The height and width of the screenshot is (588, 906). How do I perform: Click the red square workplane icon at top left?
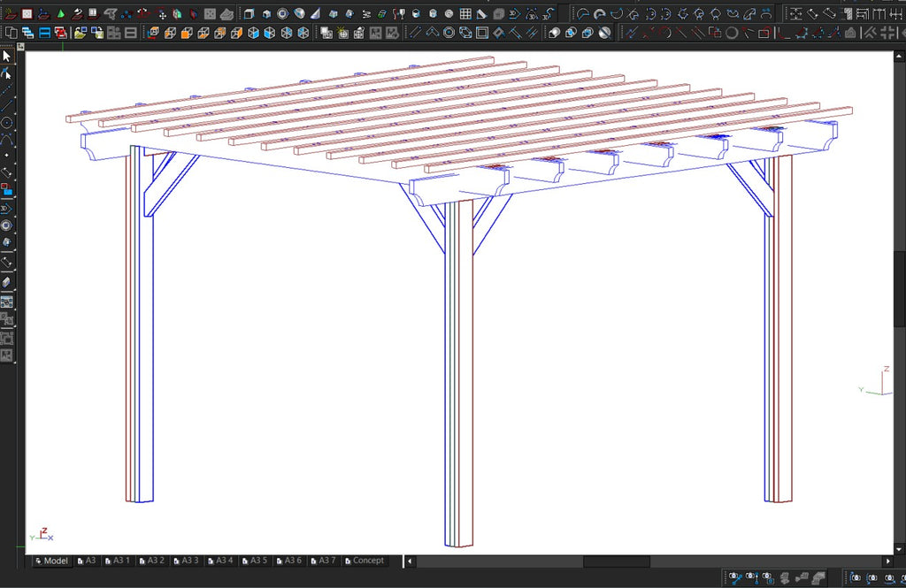click(27, 13)
